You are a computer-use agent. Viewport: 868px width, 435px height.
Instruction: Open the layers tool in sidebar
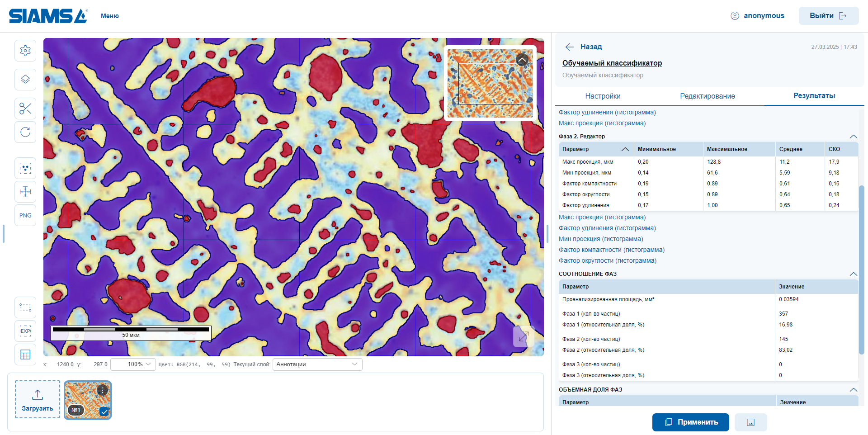coord(25,80)
